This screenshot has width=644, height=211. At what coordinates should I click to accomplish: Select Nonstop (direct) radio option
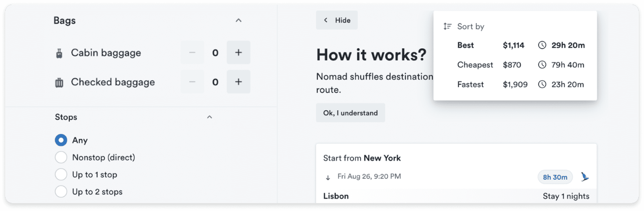point(61,157)
